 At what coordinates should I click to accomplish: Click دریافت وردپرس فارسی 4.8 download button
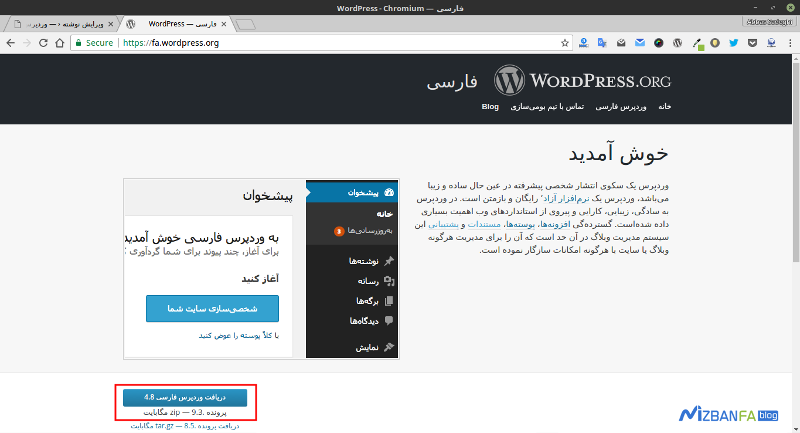(x=185, y=398)
